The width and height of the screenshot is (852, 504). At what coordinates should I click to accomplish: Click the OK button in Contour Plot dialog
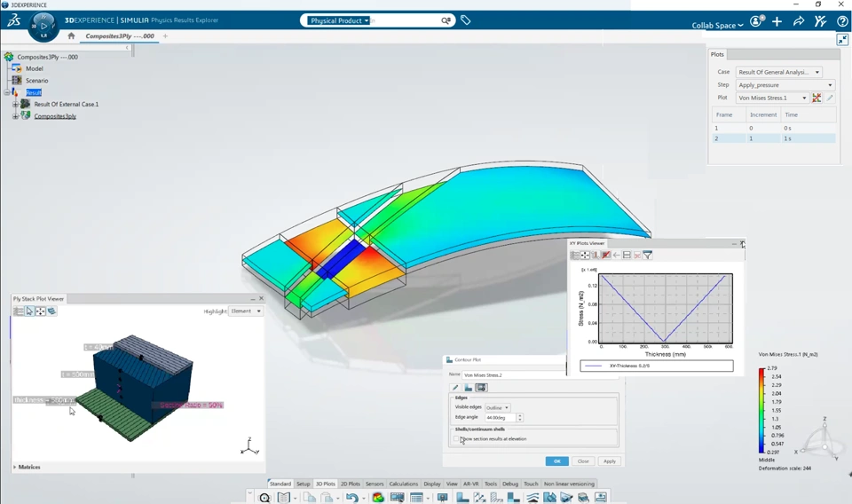557,461
